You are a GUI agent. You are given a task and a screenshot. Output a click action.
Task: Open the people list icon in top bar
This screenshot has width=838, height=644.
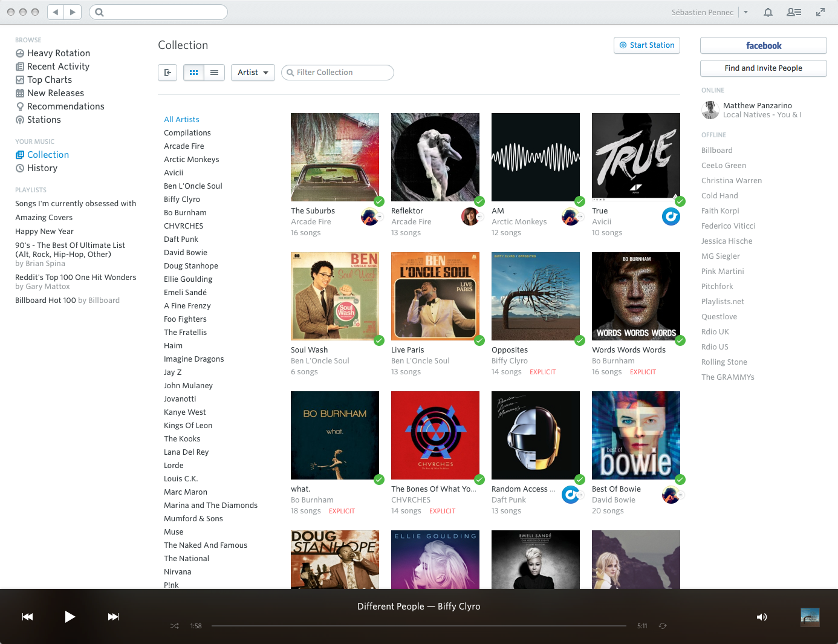pyautogui.click(x=794, y=12)
